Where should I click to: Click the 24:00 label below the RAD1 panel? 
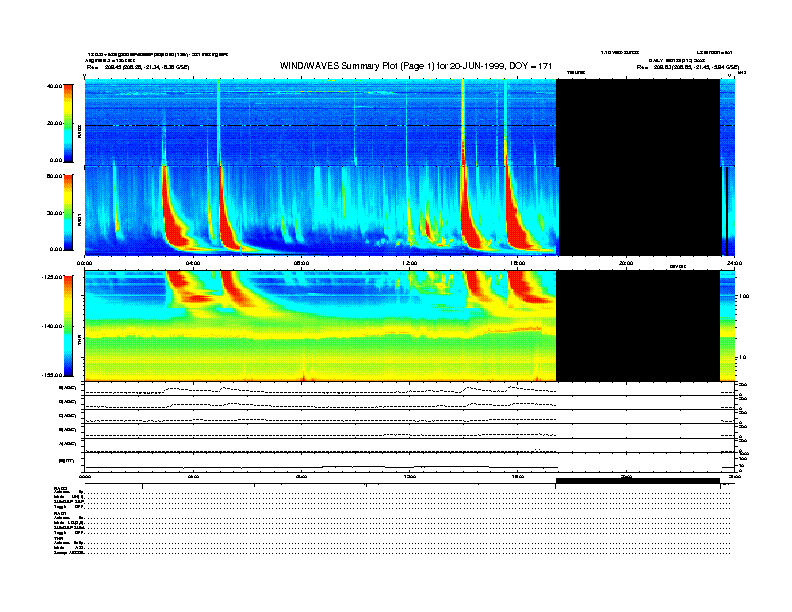point(733,263)
